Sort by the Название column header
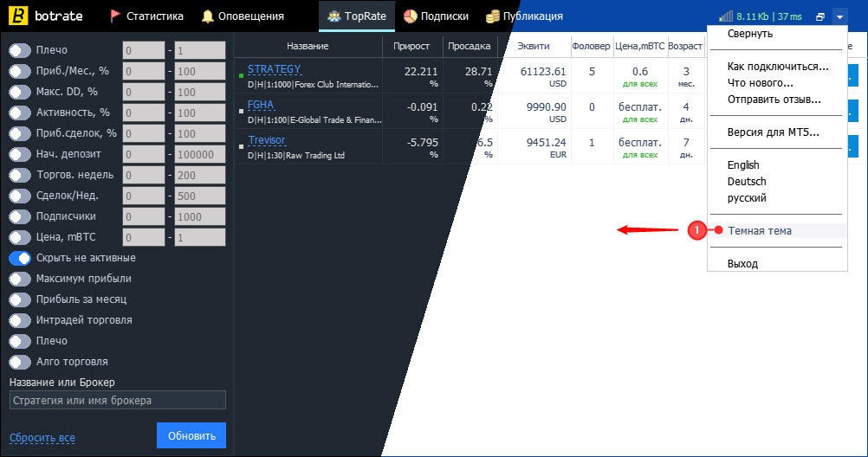The image size is (868, 457). tap(308, 46)
